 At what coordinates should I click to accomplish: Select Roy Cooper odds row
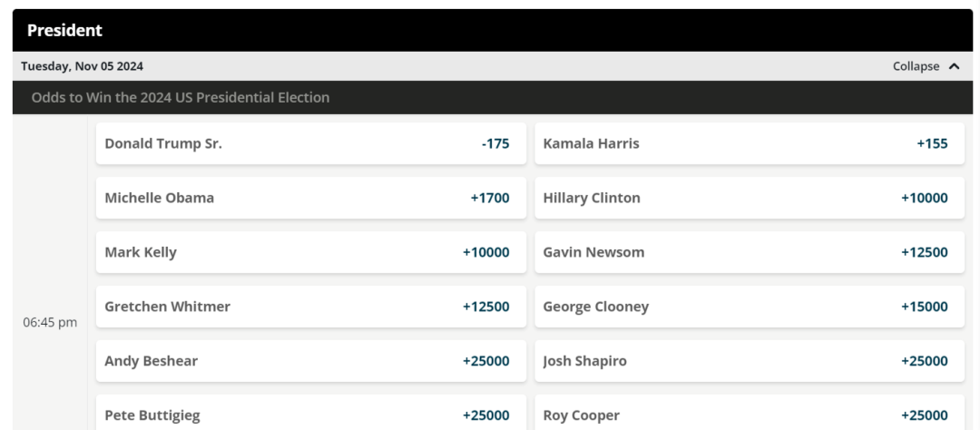[x=750, y=413]
